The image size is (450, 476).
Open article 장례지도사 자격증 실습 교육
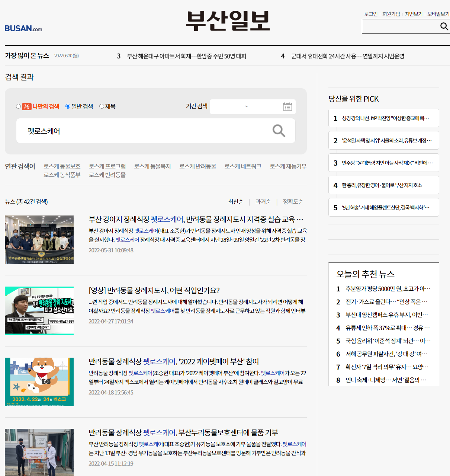pos(196,219)
